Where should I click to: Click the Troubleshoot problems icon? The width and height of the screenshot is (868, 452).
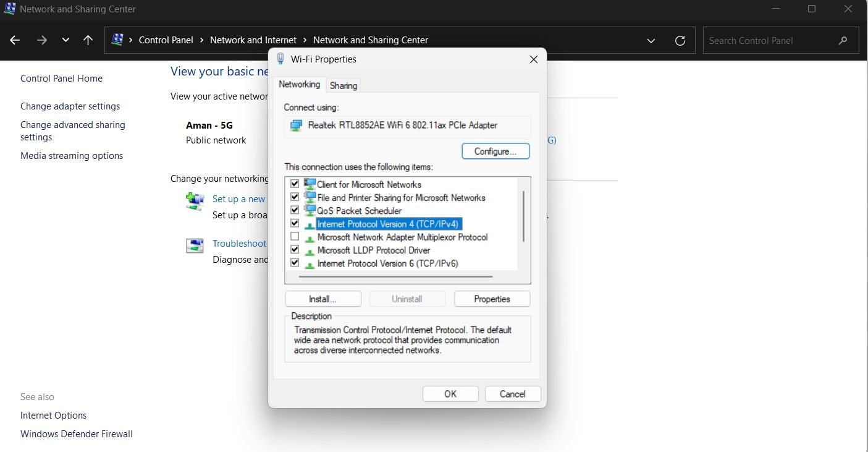point(195,245)
